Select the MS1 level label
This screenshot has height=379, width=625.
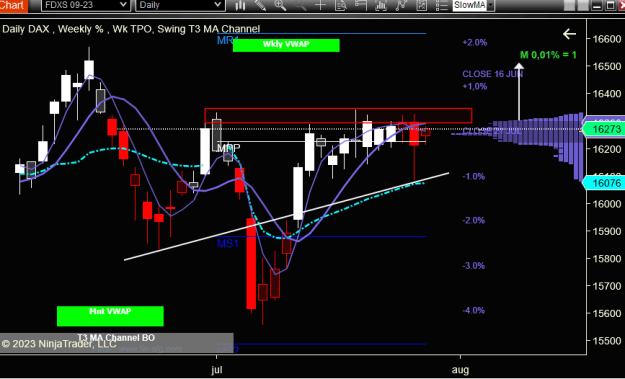click(228, 243)
